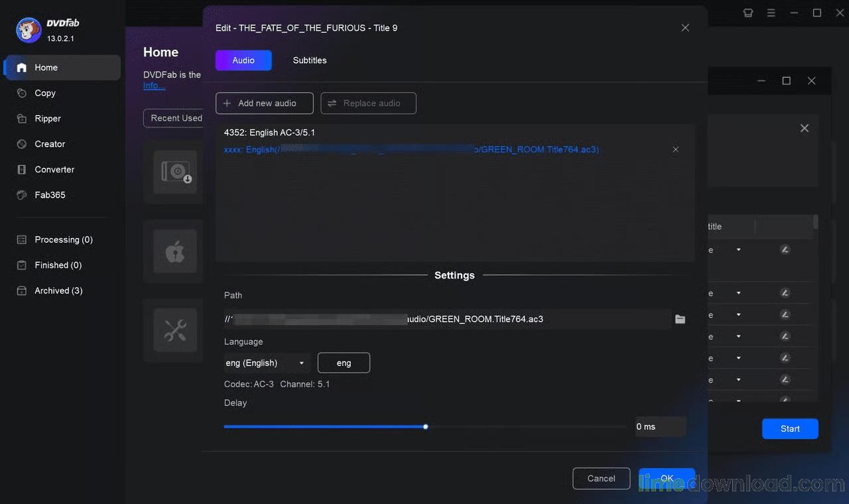Click the Delay slider handle
Image resolution: width=849 pixels, height=504 pixels.
coord(426,427)
